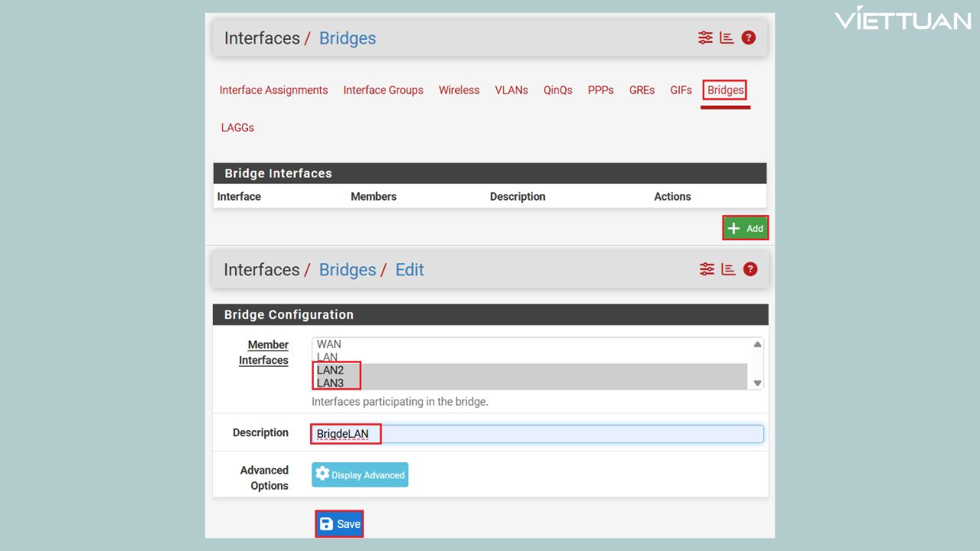The width and height of the screenshot is (980, 551).
Task: Click Bridges breadcrumb link before Edit
Action: coord(347,270)
